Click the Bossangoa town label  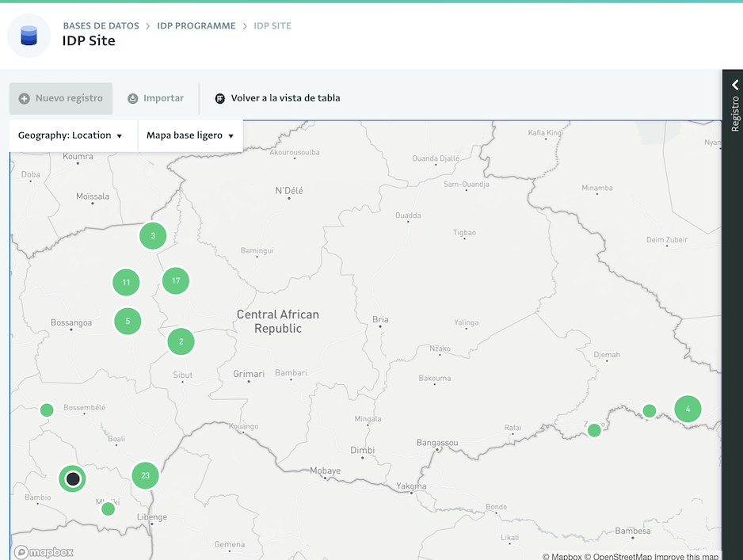tap(71, 322)
